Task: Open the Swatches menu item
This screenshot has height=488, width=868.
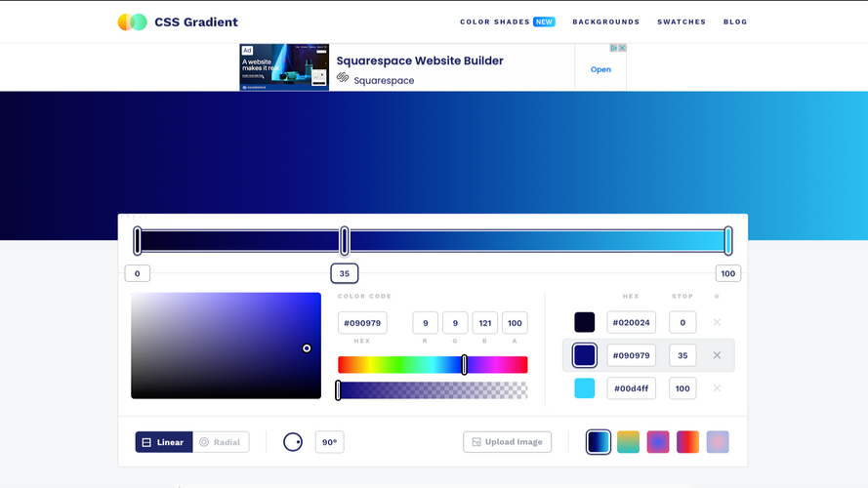Action: [682, 22]
